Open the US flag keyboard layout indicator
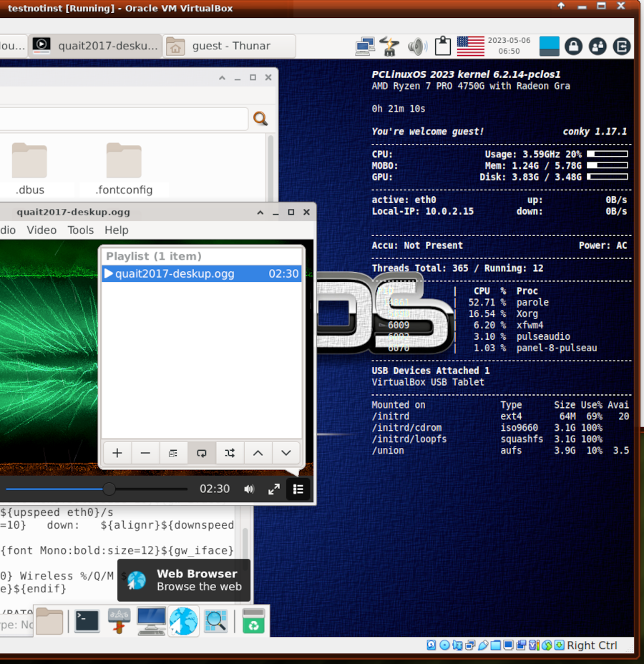 click(x=470, y=46)
